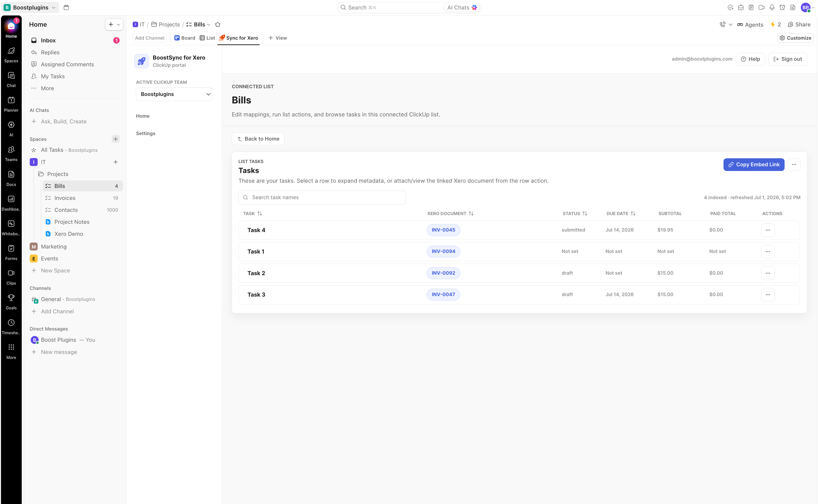818x504 pixels.
Task: Switch to the List view tab
Action: 207,38
